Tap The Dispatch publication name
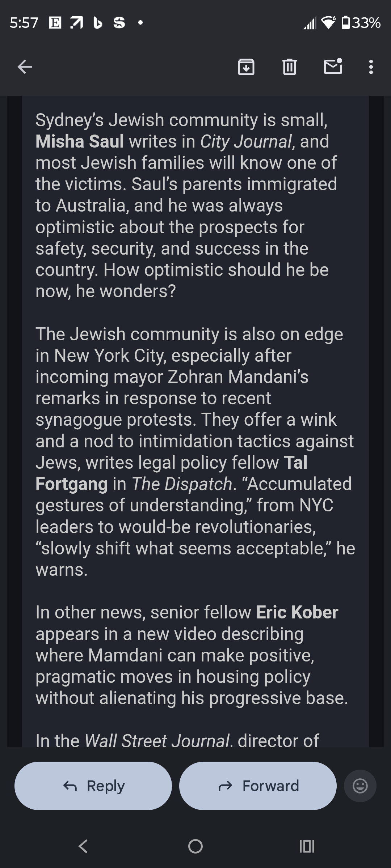This screenshot has height=868, width=391. [x=182, y=484]
